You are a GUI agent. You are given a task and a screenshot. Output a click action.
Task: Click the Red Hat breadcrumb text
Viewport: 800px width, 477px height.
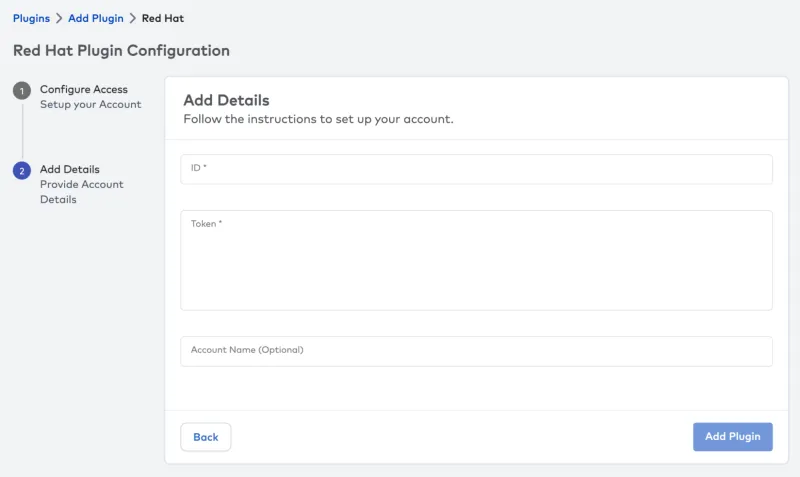pyautogui.click(x=163, y=18)
